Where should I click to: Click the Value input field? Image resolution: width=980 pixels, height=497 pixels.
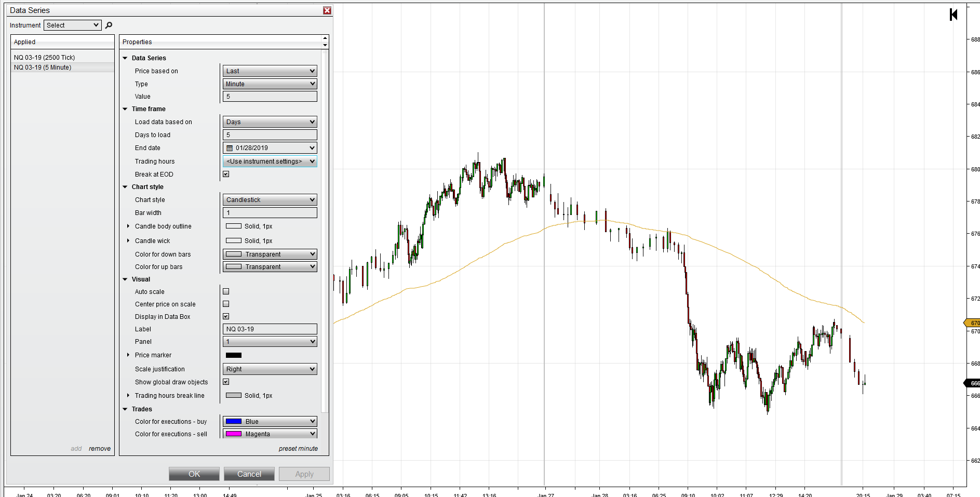270,96
